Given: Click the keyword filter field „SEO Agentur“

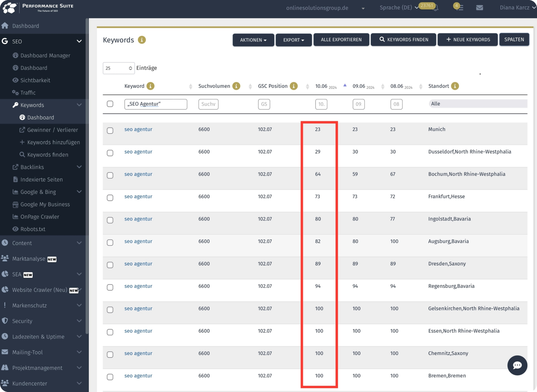Looking at the screenshot, I should tap(156, 104).
